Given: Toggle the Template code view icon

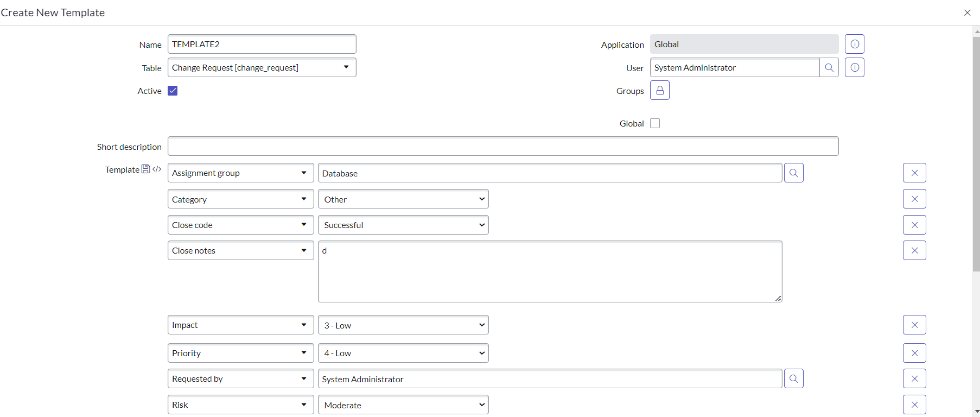Looking at the screenshot, I should pyautogui.click(x=157, y=169).
